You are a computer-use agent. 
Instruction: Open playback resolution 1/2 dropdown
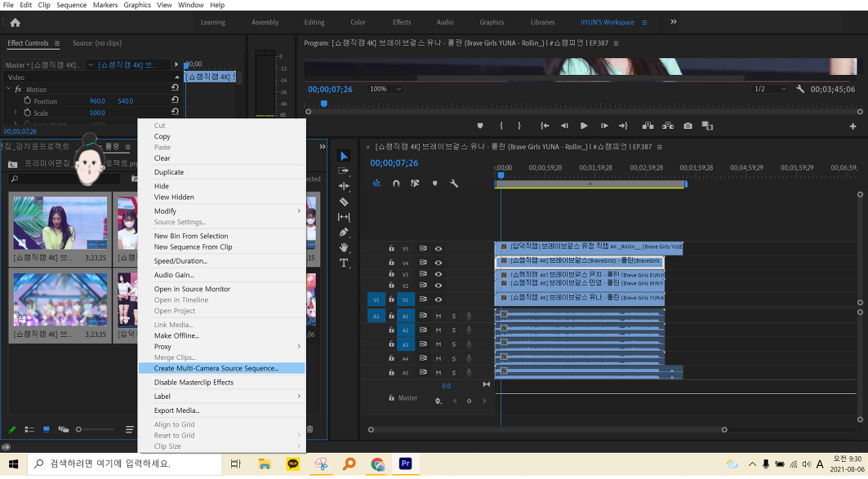769,88
